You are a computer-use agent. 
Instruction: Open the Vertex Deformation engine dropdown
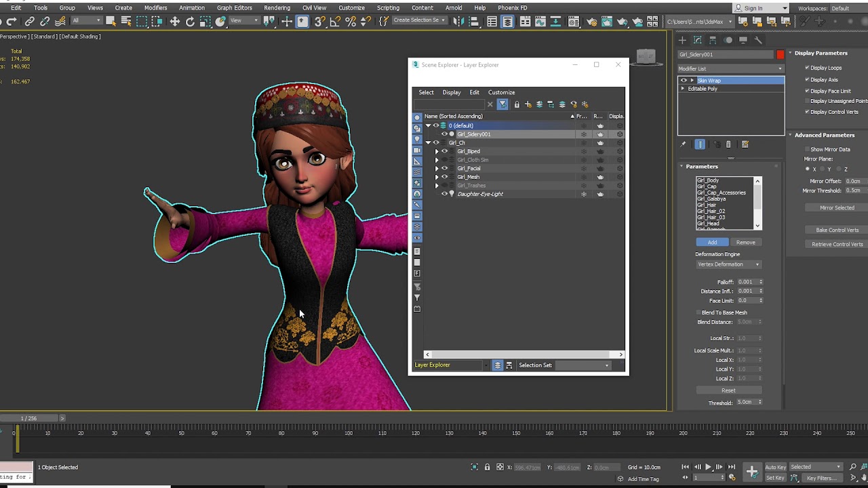tap(728, 264)
